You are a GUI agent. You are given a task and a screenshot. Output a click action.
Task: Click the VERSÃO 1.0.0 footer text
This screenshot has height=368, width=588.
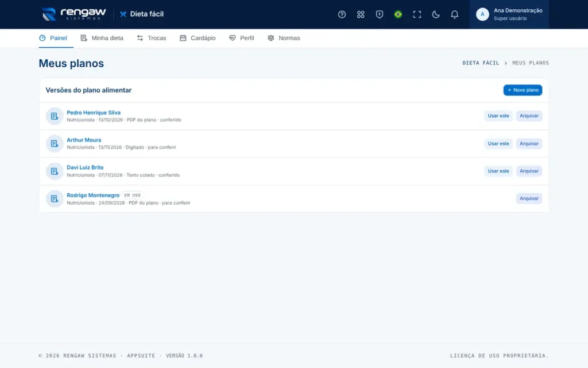coord(184,355)
